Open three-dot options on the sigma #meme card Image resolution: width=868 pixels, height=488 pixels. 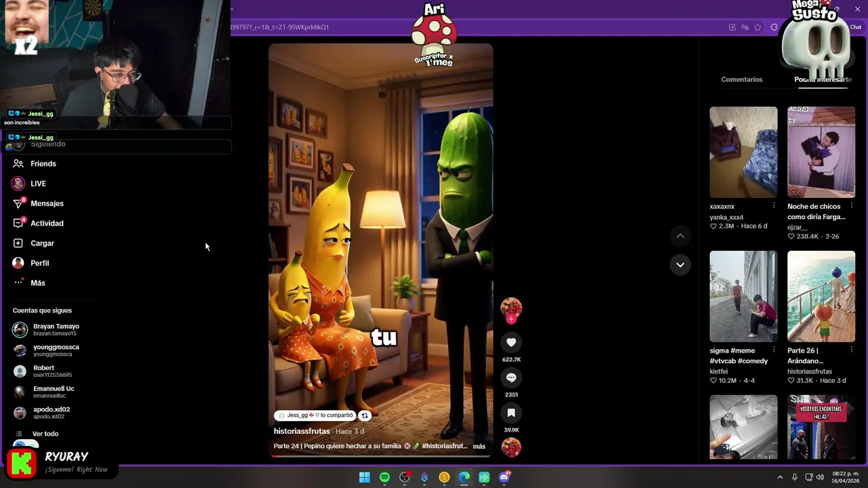(773, 350)
